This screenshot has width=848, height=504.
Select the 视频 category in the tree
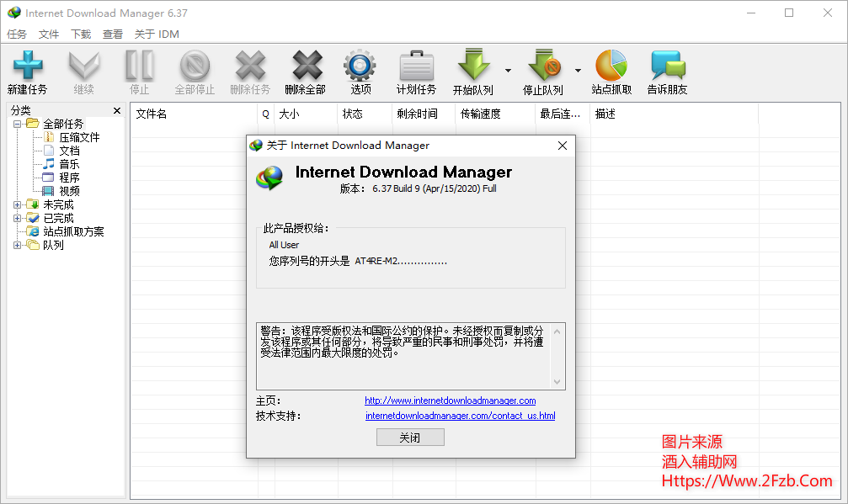tap(69, 191)
